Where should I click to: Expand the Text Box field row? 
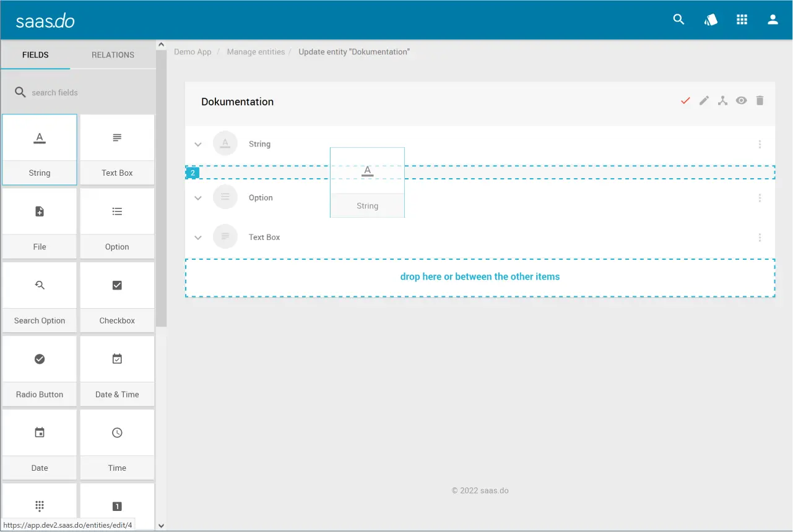click(198, 238)
